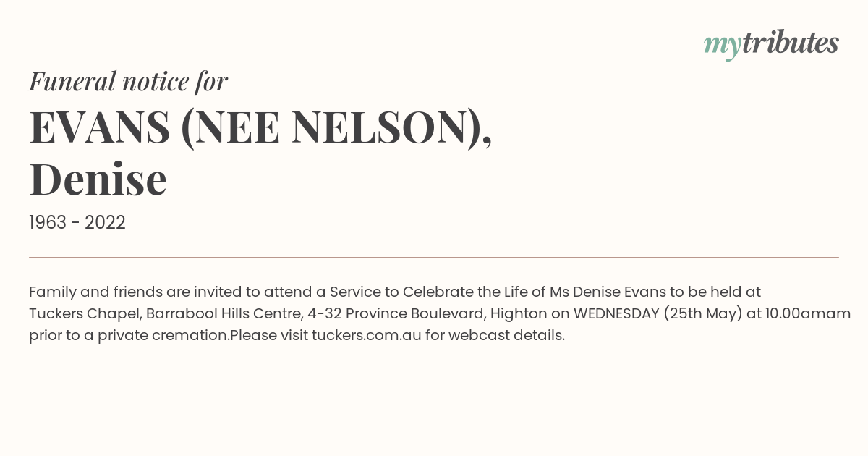Click the horizontal divider line
This screenshot has height=456, width=868.
tap(434, 257)
